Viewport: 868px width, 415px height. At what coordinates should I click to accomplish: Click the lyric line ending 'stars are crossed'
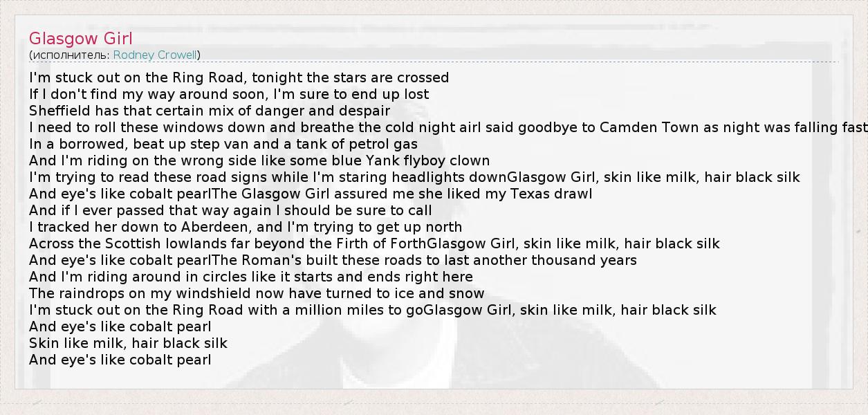pos(239,77)
